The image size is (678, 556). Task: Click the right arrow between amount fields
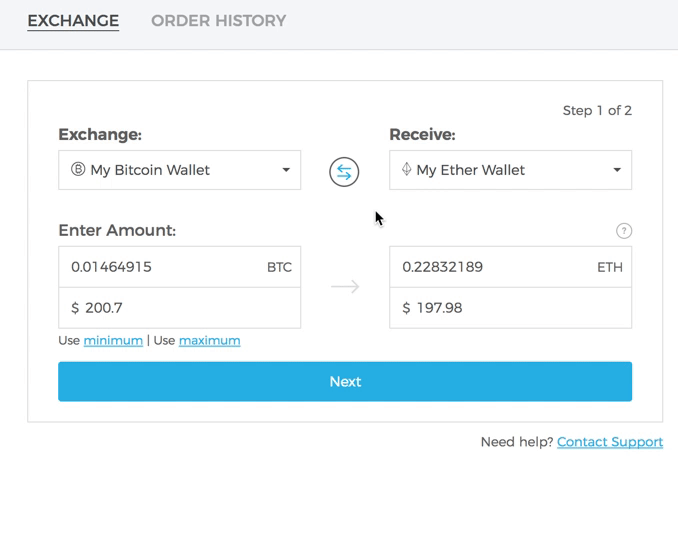click(345, 287)
